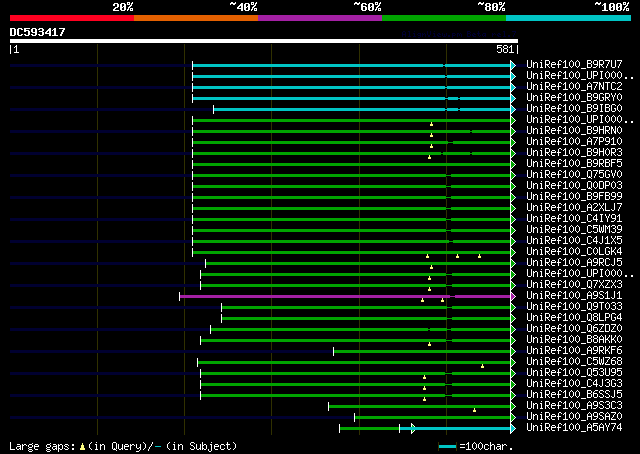Click the UniRef100_C5WM39 label
The width and height of the screenshot is (640, 454).
tap(574, 230)
